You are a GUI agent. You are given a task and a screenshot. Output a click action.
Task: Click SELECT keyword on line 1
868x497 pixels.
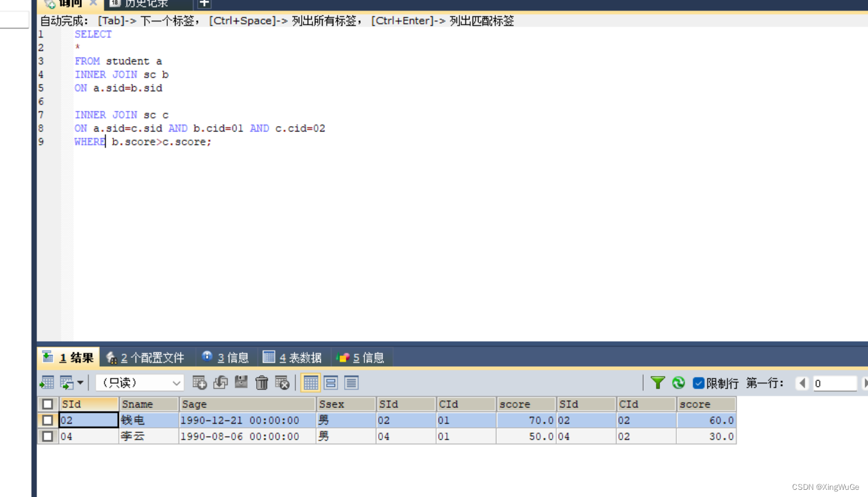pos(93,34)
